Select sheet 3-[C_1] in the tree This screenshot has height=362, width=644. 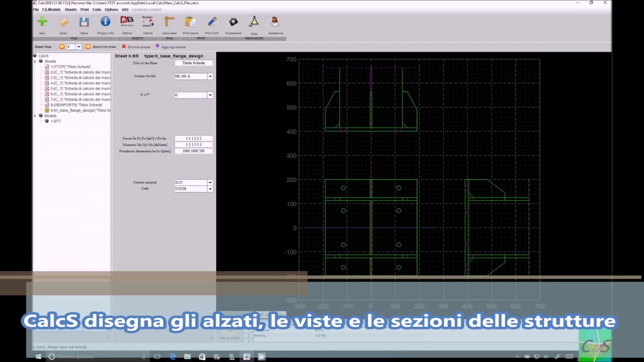click(x=80, y=78)
